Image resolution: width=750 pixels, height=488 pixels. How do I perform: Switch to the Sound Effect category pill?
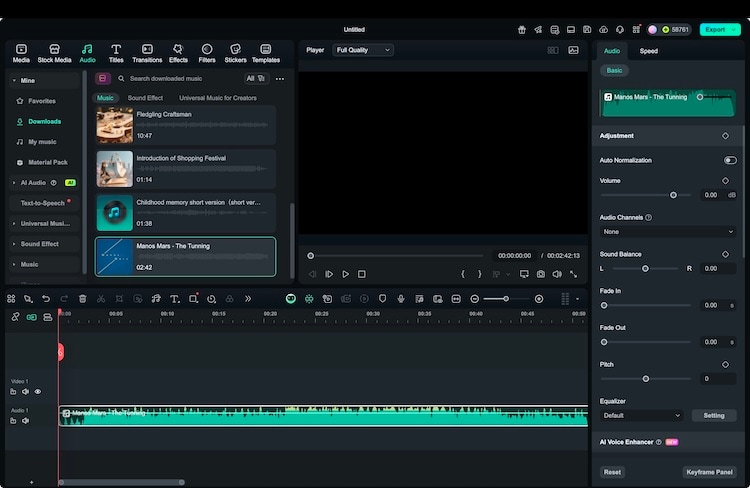coord(145,98)
